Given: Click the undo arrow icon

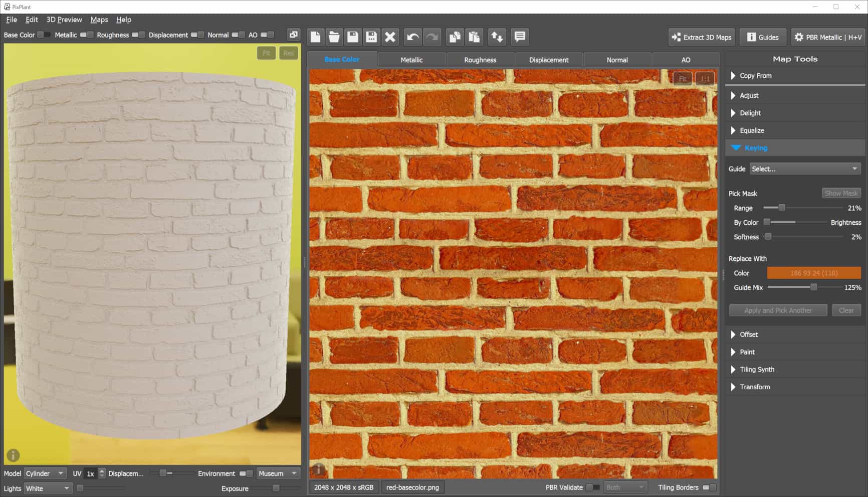Looking at the screenshot, I should 413,37.
